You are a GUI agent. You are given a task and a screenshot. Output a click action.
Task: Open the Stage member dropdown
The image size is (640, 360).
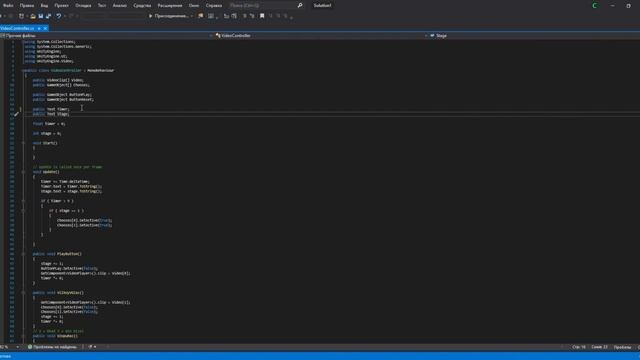pyautogui.click(x=534, y=36)
